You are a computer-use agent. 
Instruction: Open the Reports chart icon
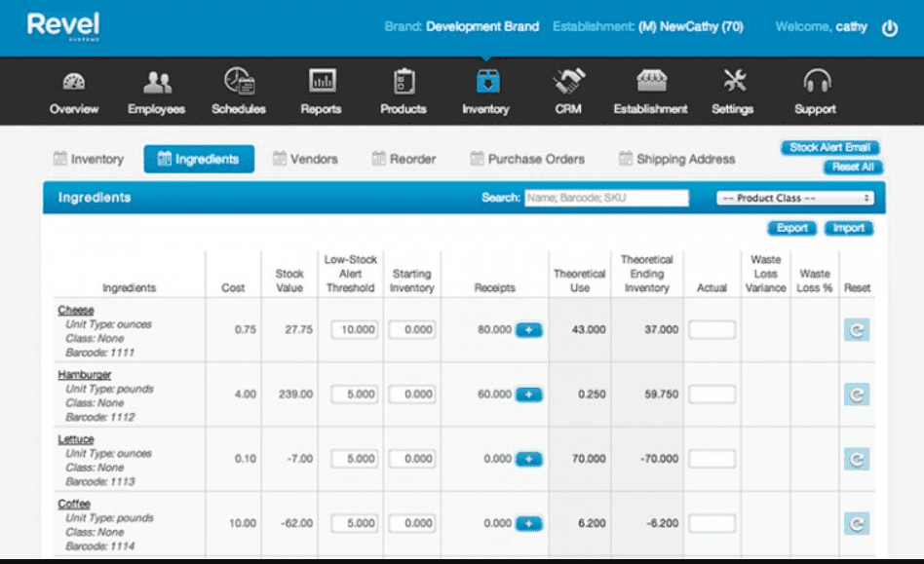[321, 81]
